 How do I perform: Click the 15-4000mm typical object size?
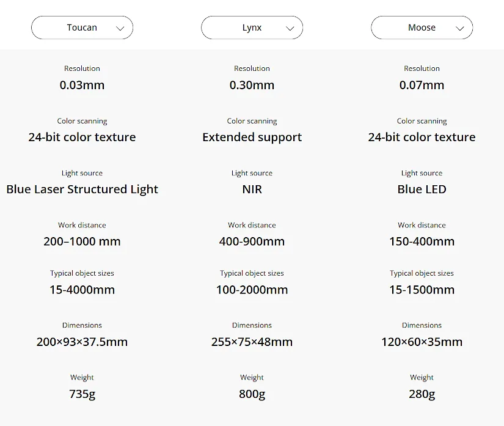(82, 290)
